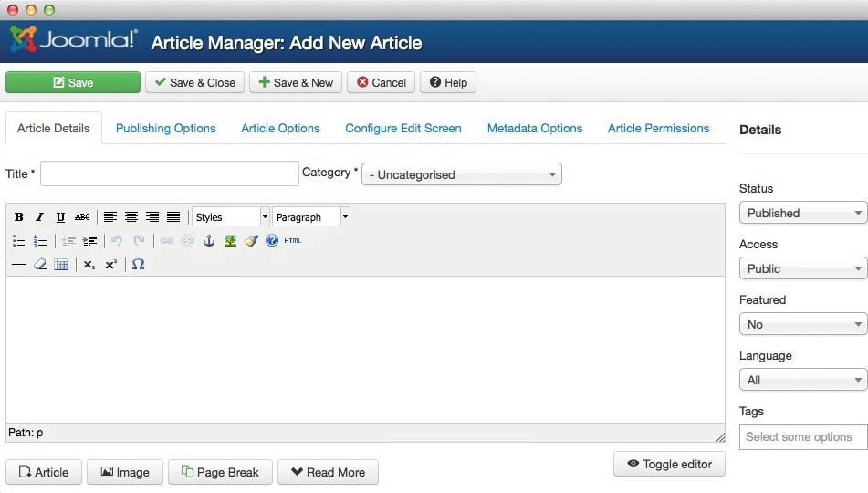Insert an anchor in the editor
The width and height of the screenshot is (868, 493).
point(208,241)
